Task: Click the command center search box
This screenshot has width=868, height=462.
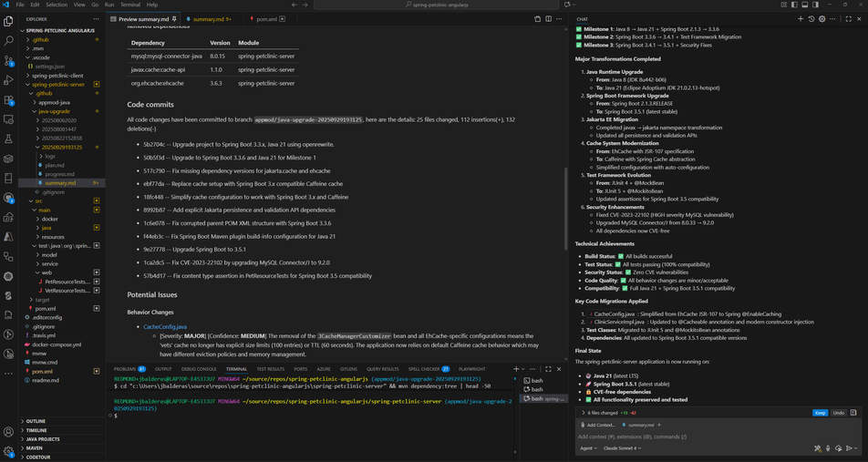Action: tap(436, 5)
